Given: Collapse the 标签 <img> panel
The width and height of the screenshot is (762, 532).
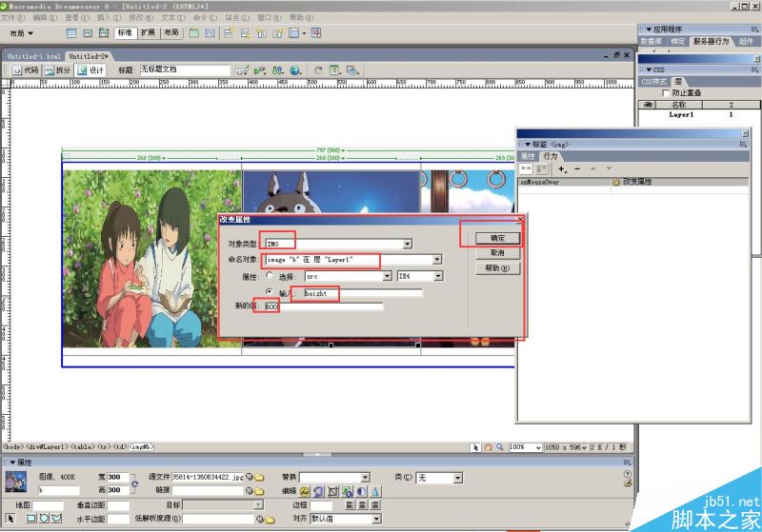Looking at the screenshot, I should click(528, 145).
